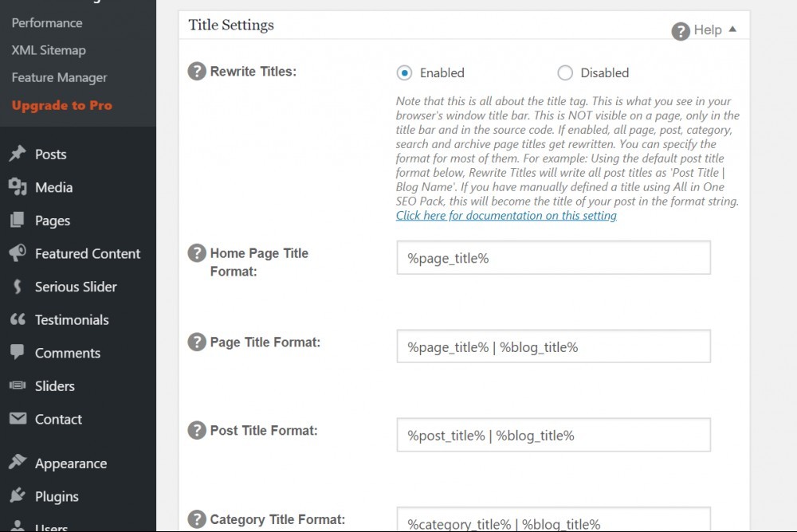Open documentation link for Rewrite Titles setting
The height and width of the screenshot is (532, 797).
tap(506, 216)
